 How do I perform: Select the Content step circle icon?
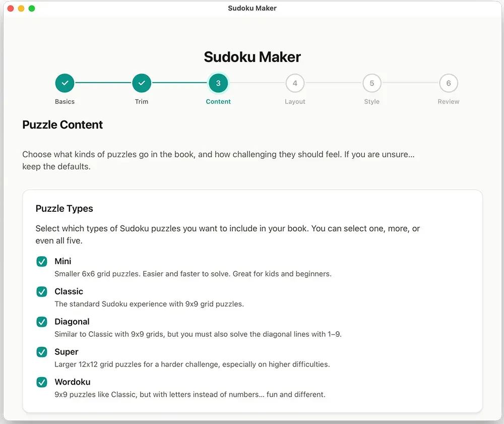[x=218, y=83]
